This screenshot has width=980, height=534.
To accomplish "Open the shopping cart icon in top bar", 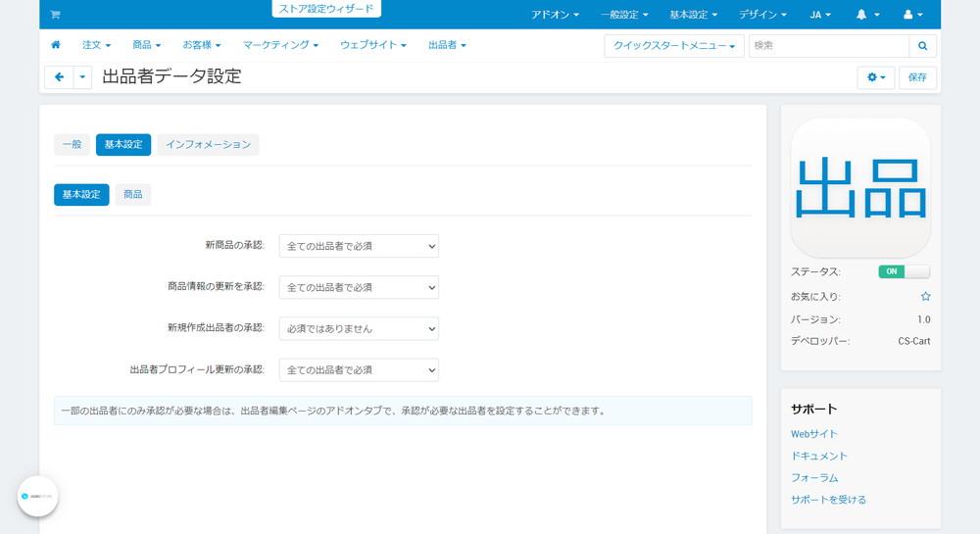I will point(55,15).
